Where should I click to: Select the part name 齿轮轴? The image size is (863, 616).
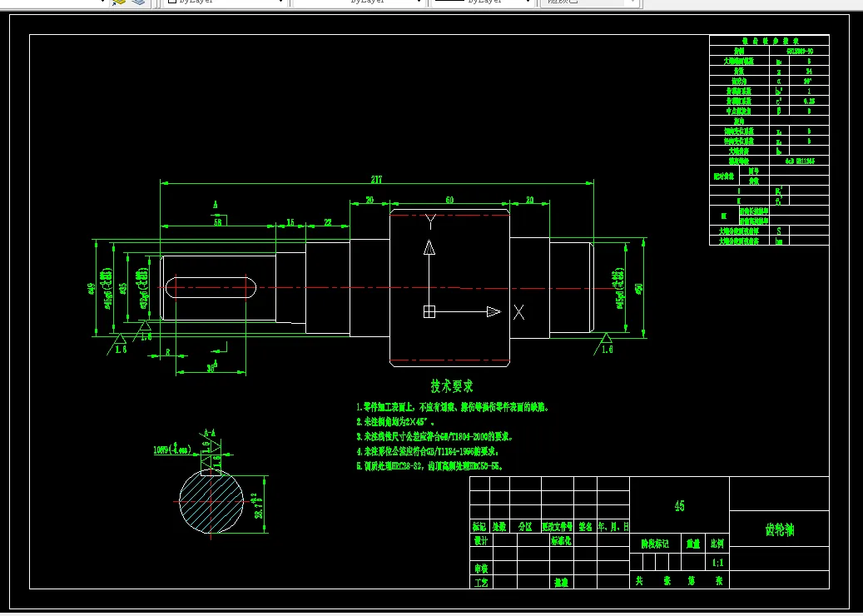(780, 529)
